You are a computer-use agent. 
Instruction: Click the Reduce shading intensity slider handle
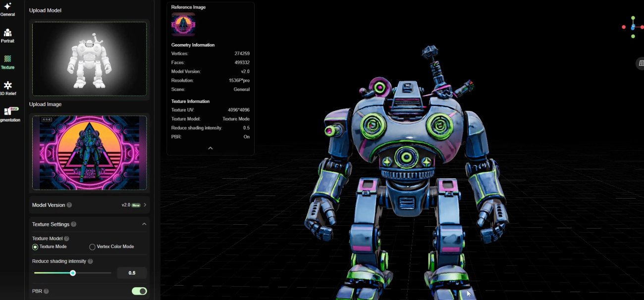73,273
